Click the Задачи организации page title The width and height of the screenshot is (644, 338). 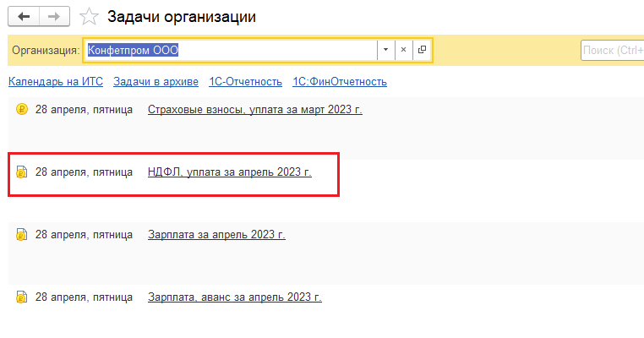[182, 17]
